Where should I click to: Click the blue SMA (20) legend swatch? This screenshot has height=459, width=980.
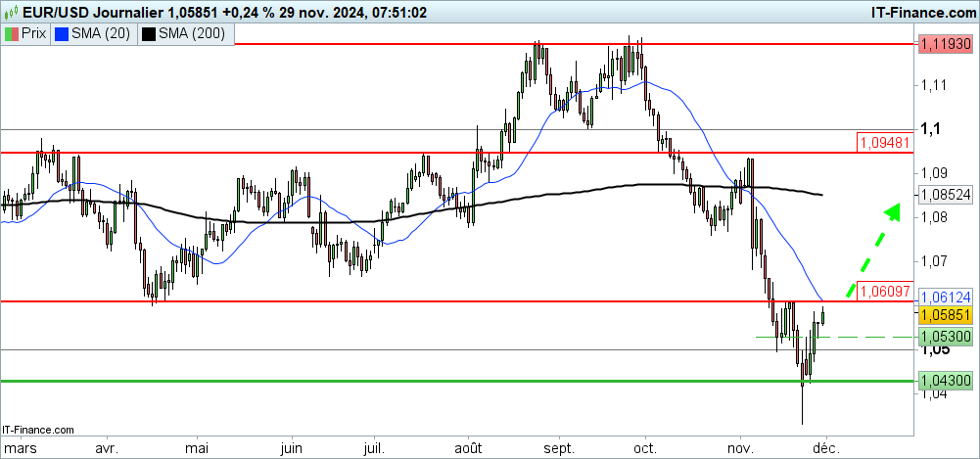63,34
